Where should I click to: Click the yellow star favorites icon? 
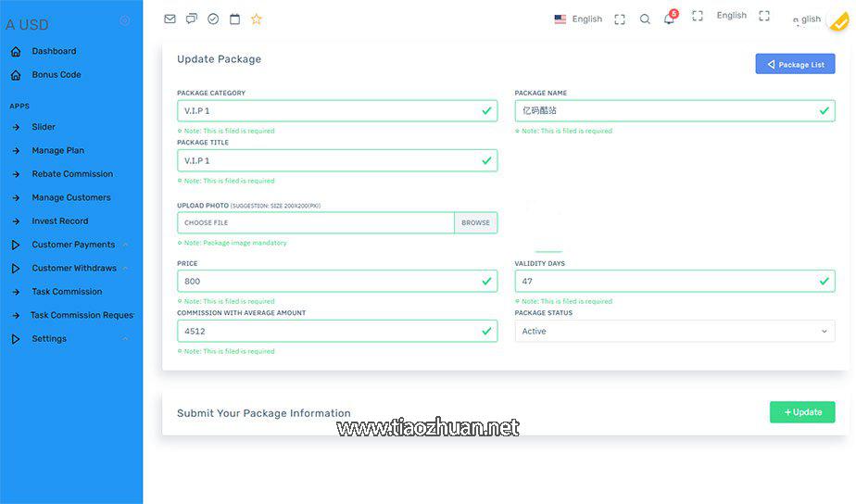point(257,19)
